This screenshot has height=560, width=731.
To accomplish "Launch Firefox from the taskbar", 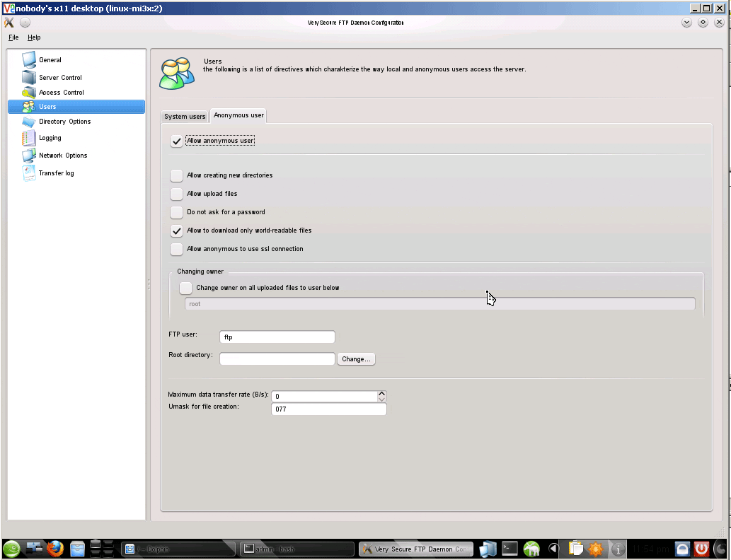I will 55,549.
